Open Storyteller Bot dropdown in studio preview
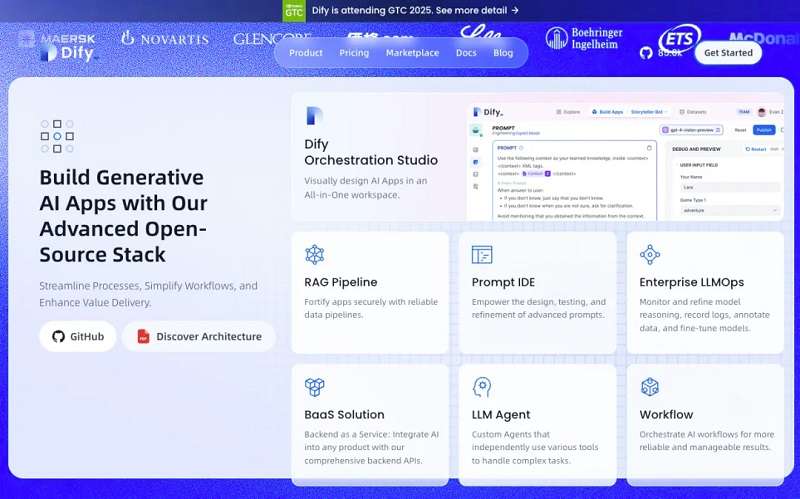The height and width of the screenshot is (499, 800). click(649, 112)
